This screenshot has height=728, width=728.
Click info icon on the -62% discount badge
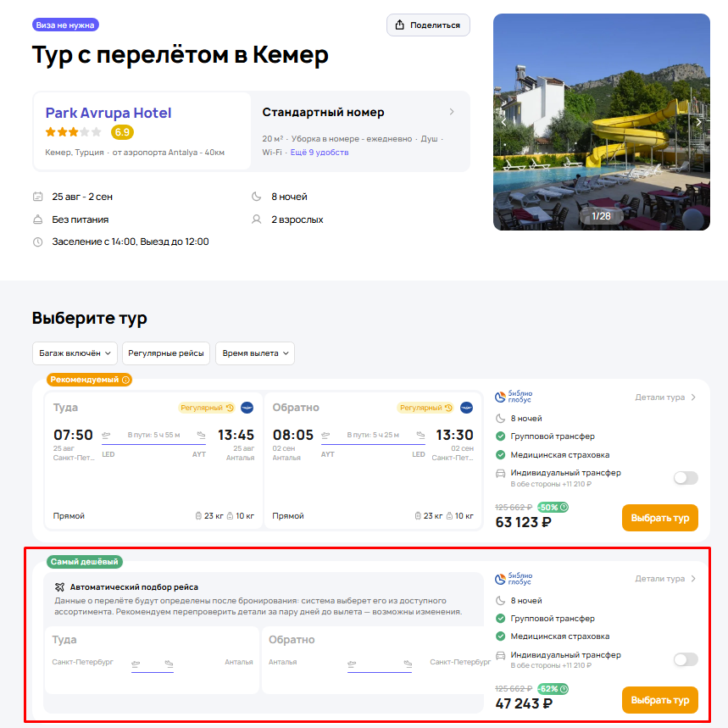[564, 689]
